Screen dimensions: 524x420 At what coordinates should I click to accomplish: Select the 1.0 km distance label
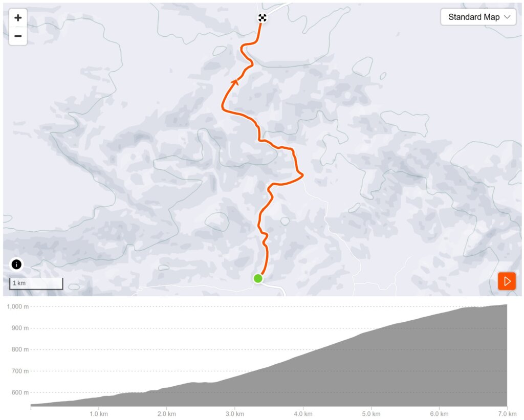pos(99,413)
